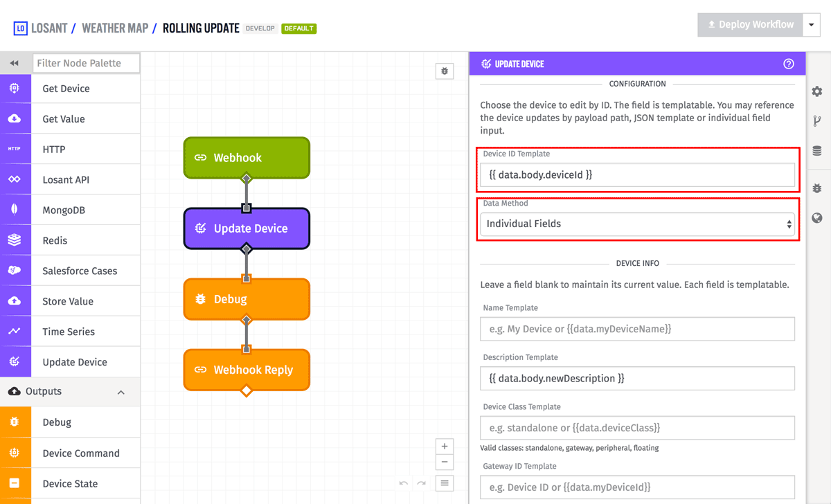Viewport: 831px width, 504px height.
Task: Click the Device ID Template field
Action: [637, 174]
